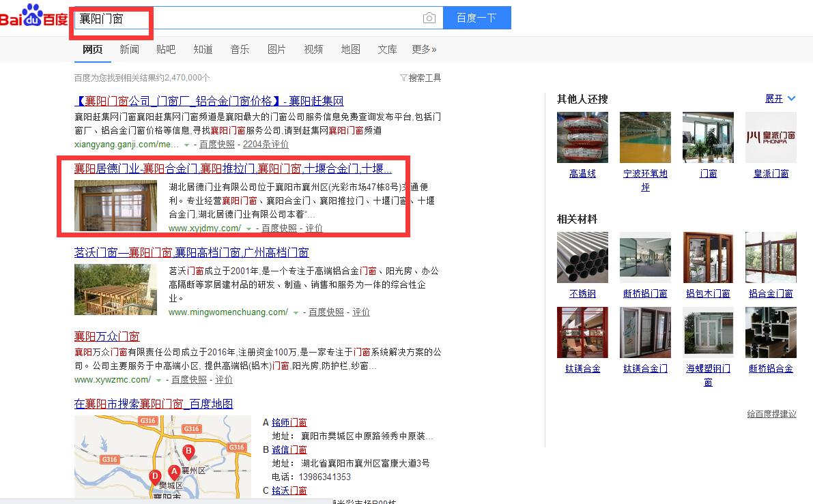Viewport: 813px width, 504px height.
Task: Select the 网页 tab
Action: (93, 49)
